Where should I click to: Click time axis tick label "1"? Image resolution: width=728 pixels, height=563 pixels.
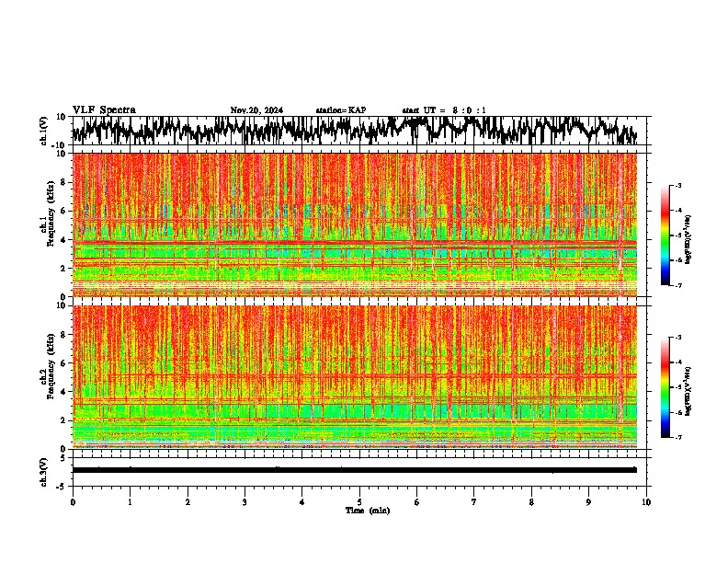click(x=130, y=502)
